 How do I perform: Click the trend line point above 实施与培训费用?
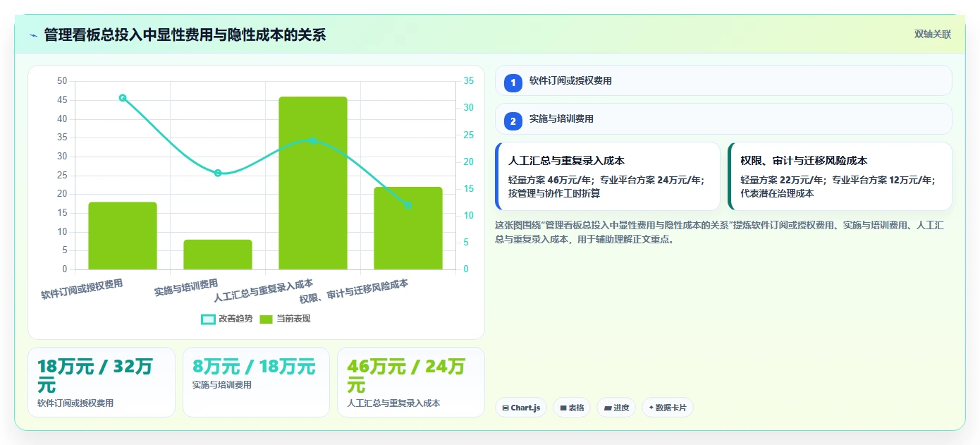pos(218,173)
